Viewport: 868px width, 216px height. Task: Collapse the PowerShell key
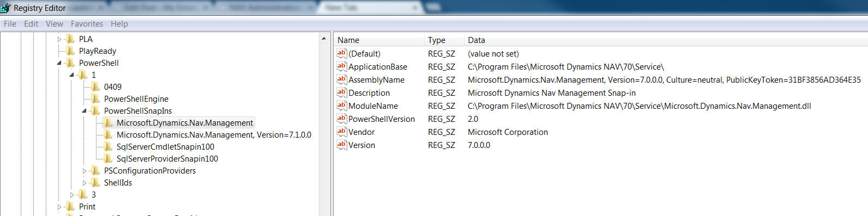(59, 63)
